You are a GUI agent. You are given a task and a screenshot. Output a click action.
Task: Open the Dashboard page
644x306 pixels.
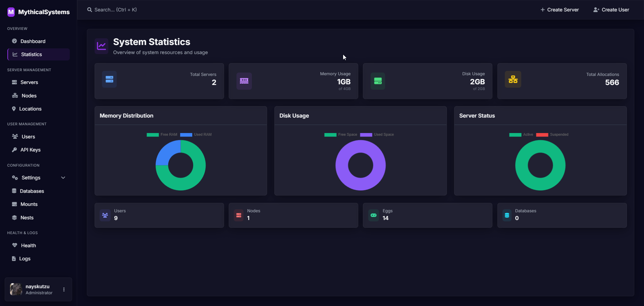click(38, 41)
